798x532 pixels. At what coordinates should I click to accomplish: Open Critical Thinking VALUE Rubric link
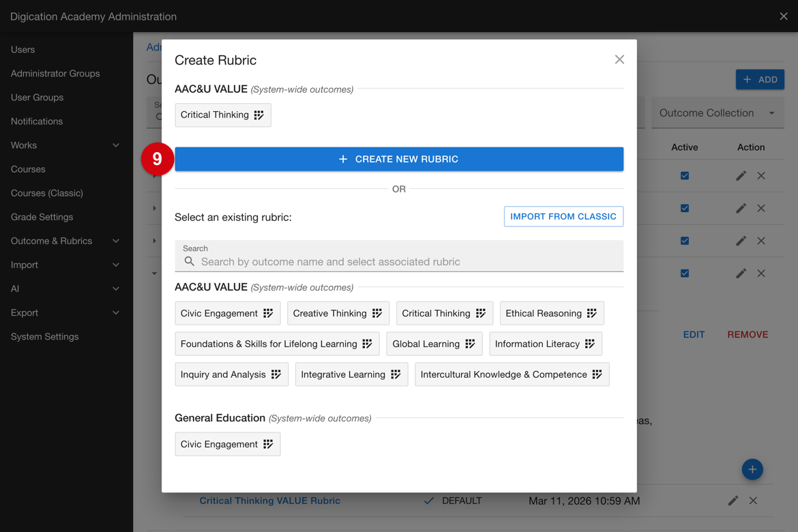coord(269,501)
